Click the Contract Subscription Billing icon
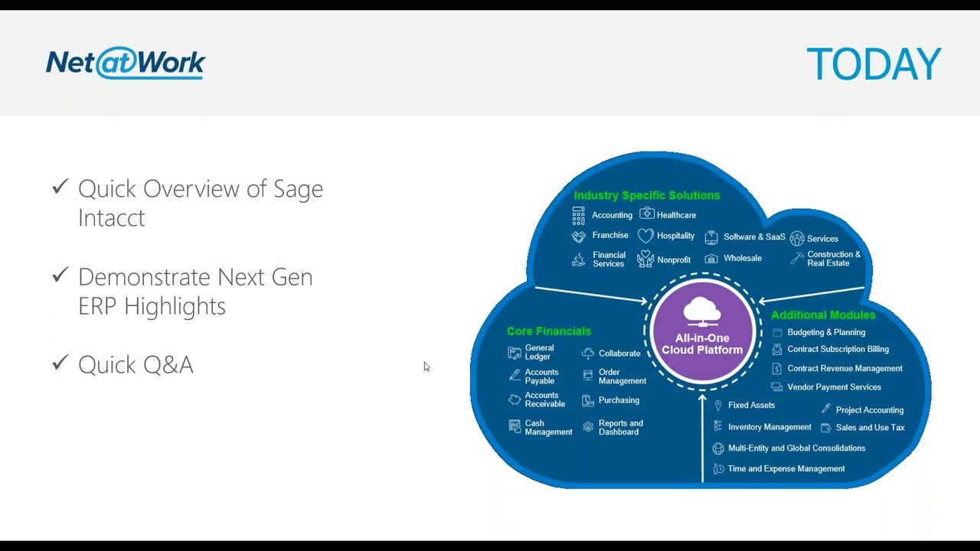The width and height of the screenshot is (980, 551). (x=777, y=350)
